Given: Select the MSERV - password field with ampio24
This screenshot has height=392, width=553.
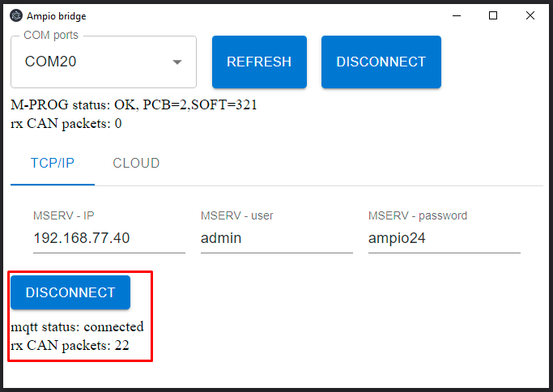Looking at the screenshot, I should tap(445, 238).
